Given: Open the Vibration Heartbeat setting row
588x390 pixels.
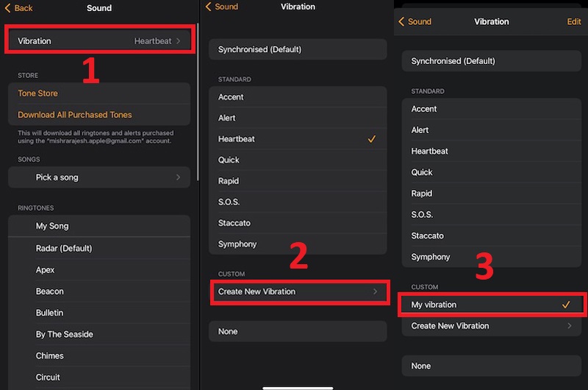Looking at the screenshot, I should point(99,41).
